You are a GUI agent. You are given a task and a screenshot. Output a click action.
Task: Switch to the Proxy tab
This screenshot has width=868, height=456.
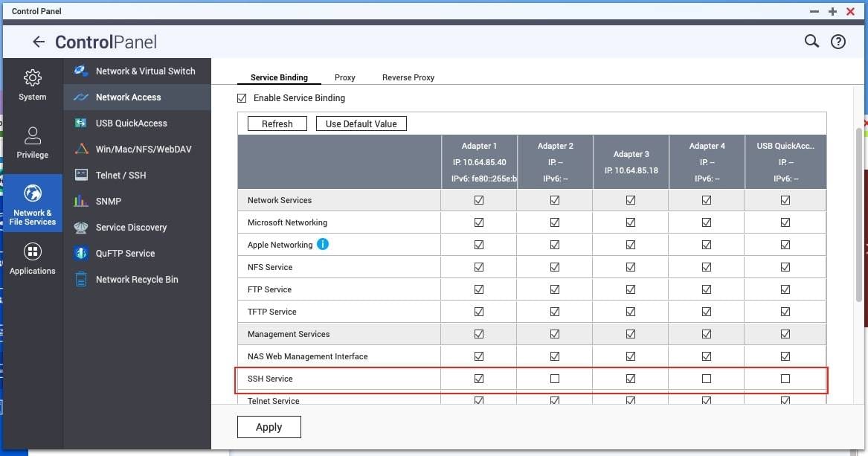coord(345,77)
